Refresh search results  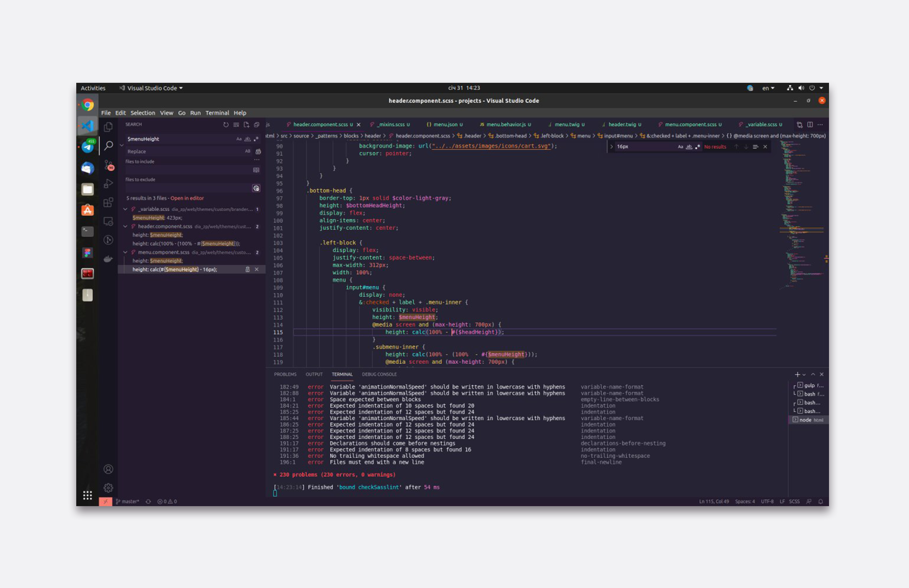tap(226, 125)
